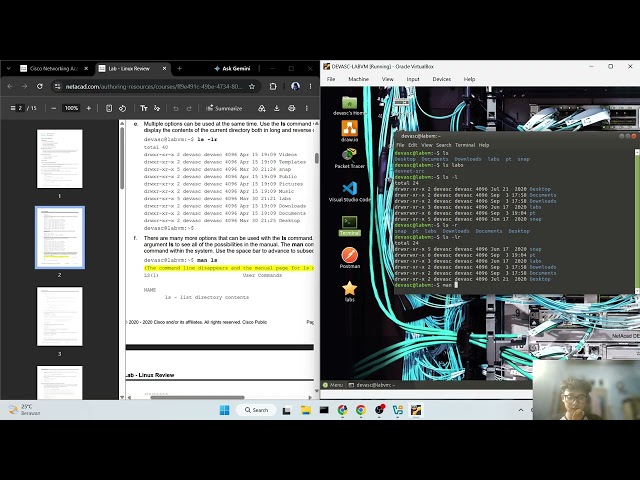Open the VirtualBox Devices menu
Viewport: 640px width, 480px height.
coord(442,79)
